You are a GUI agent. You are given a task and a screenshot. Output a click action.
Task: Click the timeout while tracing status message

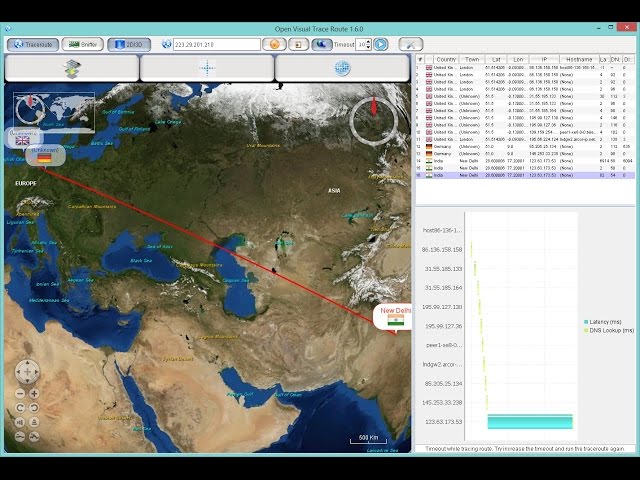[x=525, y=449]
